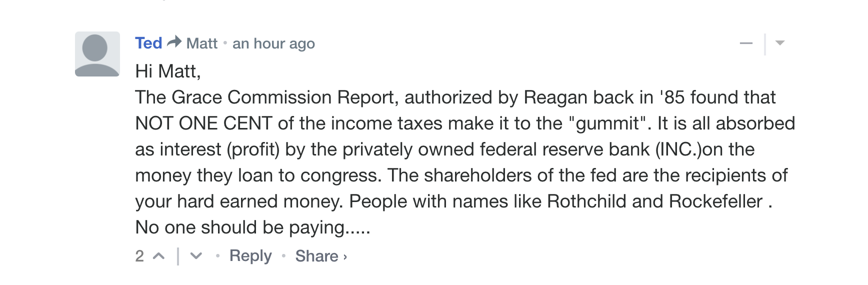Viewport: 868px width, 285px height.
Task: Open the comment options dropdown caret
Action: [x=780, y=43]
